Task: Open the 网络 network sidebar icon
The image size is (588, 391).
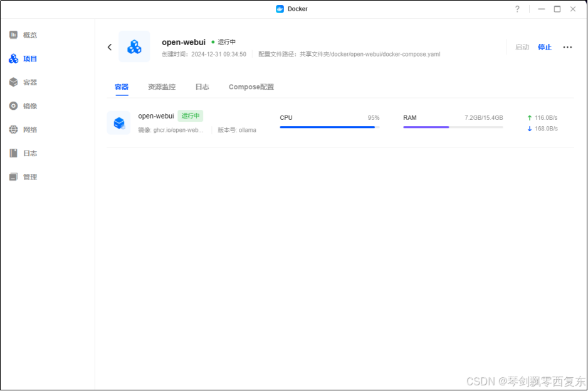Action: pos(14,129)
